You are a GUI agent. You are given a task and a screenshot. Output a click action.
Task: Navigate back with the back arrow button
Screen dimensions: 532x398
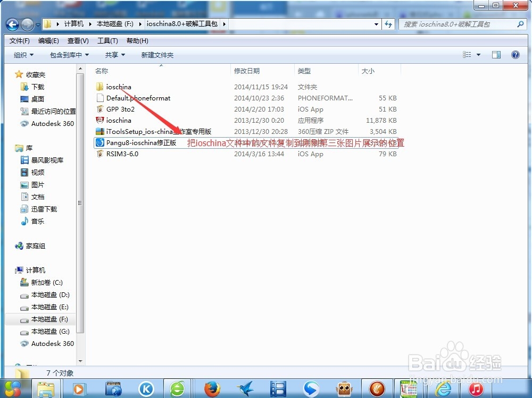(x=12, y=24)
